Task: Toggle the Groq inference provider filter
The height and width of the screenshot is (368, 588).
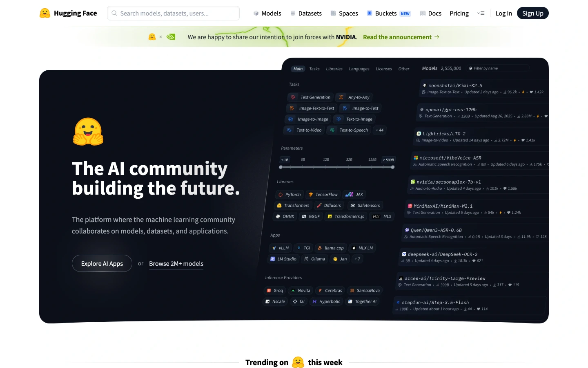Action: (x=275, y=291)
